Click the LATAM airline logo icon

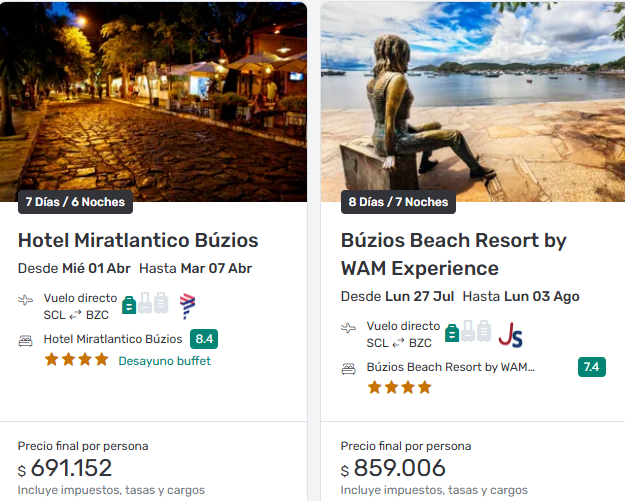[x=187, y=305]
